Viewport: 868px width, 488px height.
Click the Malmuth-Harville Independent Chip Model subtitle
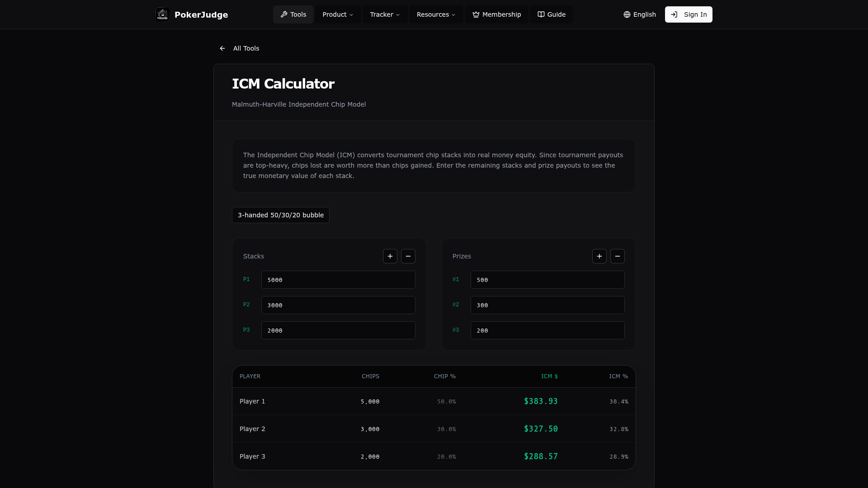299,104
